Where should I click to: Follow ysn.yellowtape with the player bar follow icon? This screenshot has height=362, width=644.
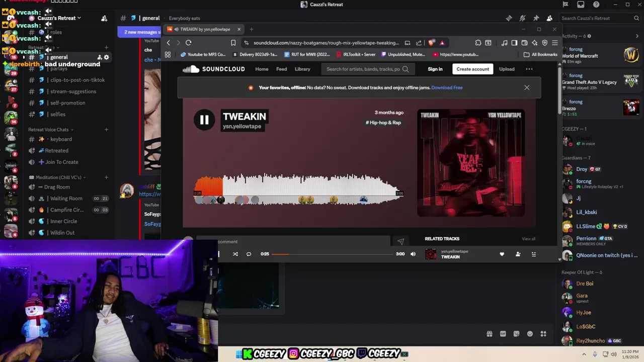[518, 254]
